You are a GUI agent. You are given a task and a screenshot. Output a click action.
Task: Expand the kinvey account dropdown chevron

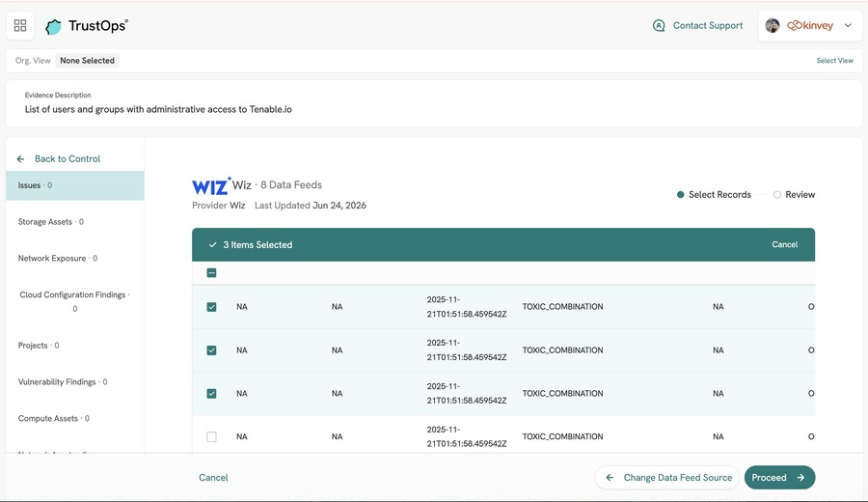[x=848, y=25]
